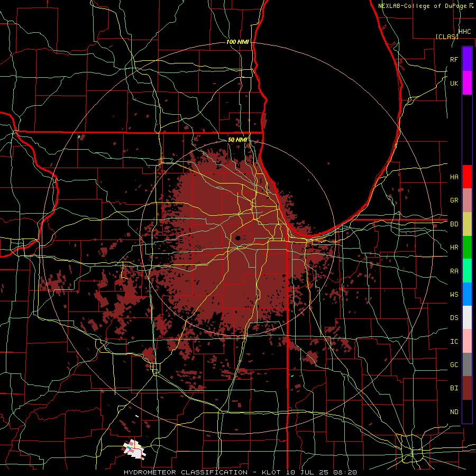
Task: Click the RF legend label
Action: coord(454,59)
